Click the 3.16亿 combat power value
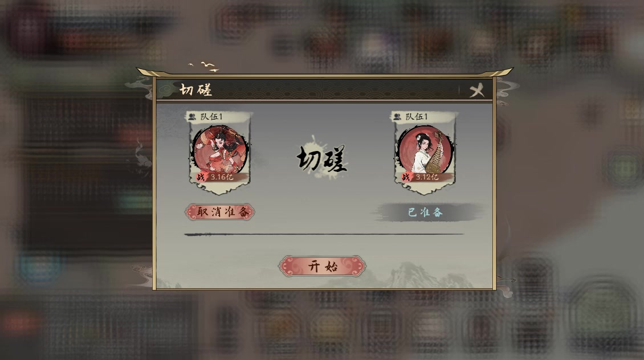The height and width of the screenshot is (360, 644). (x=222, y=177)
